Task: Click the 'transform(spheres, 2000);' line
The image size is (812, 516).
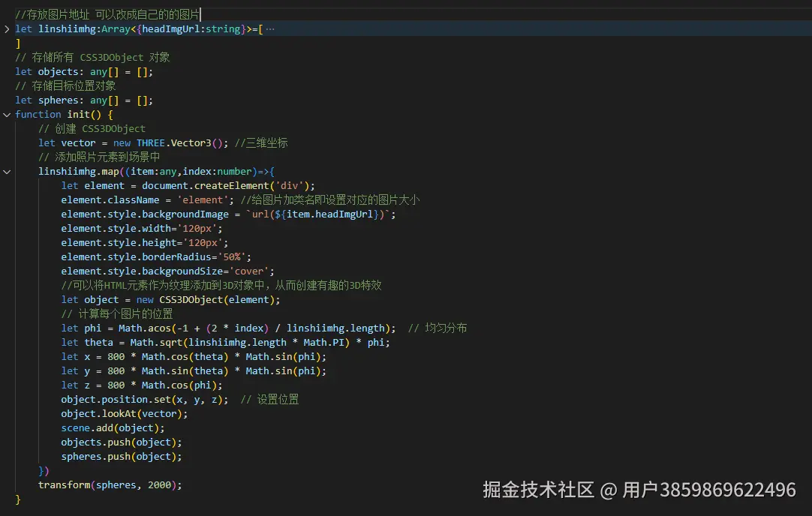Action: (x=110, y=485)
